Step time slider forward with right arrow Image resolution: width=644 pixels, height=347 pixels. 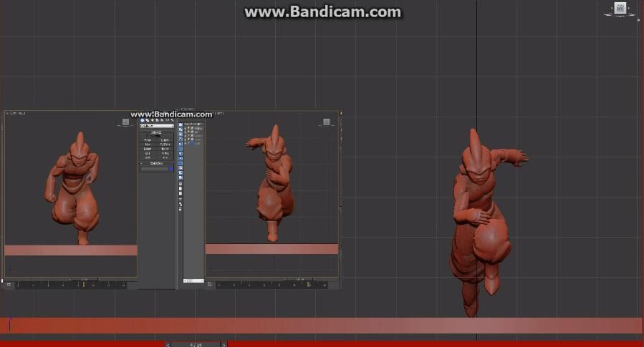click(224, 345)
